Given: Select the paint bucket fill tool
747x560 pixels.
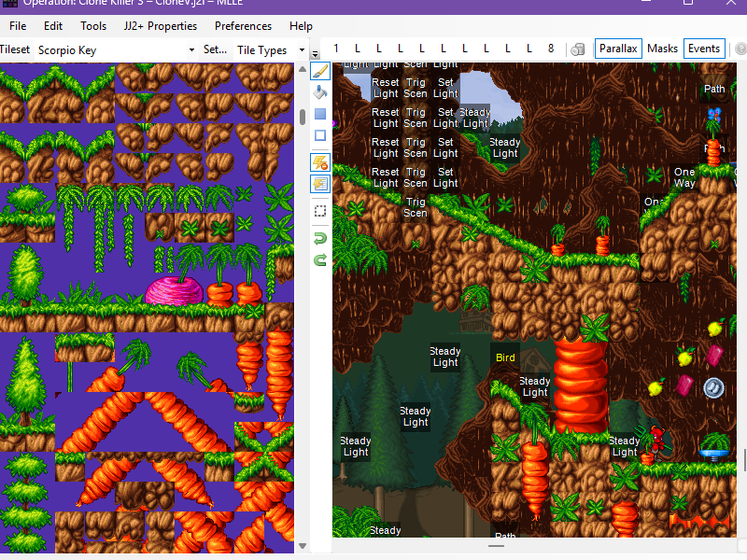Looking at the screenshot, I should tap(320, 91).
